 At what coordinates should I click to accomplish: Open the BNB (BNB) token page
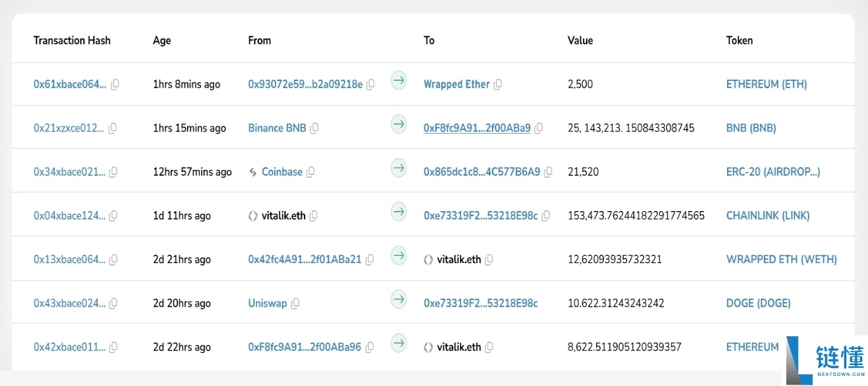click(x=751, y=128)
